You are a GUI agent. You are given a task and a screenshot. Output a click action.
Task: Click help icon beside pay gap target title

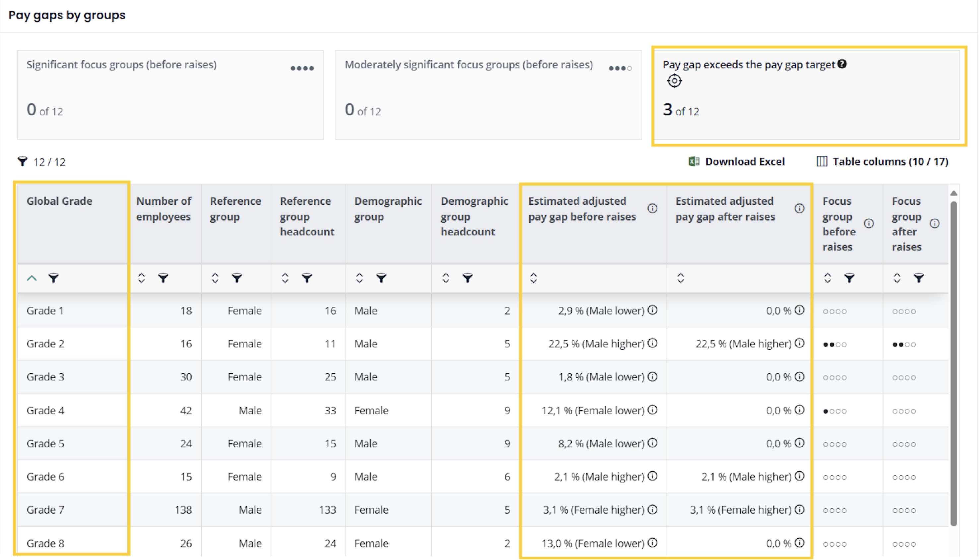point(842,64)
